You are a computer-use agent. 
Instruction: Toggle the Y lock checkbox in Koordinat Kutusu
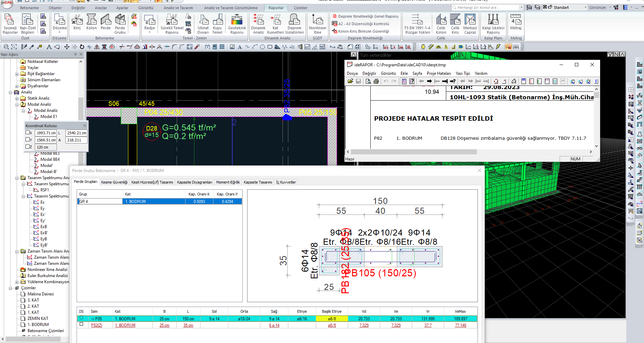[x=28, y=140]
